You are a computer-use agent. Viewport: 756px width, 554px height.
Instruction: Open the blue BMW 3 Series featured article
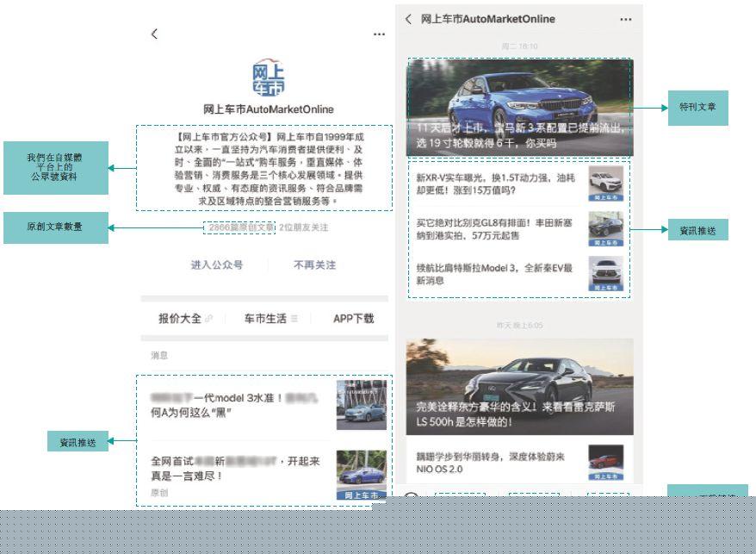(x=519, y=107)
